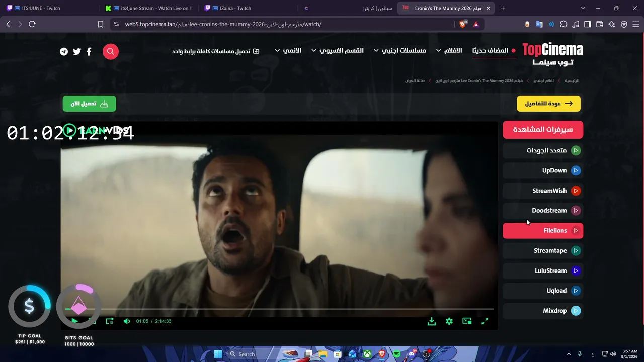Open the Lee Cronin's The Mummy 2026 breadcrumb
Screen dimensions: 644x362
click(479, 81)
